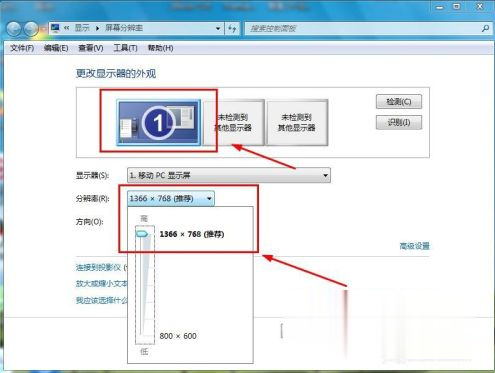495x373 pixels.
Task: Open the 放大或缩小文本 link
Action: click(101, 284)
